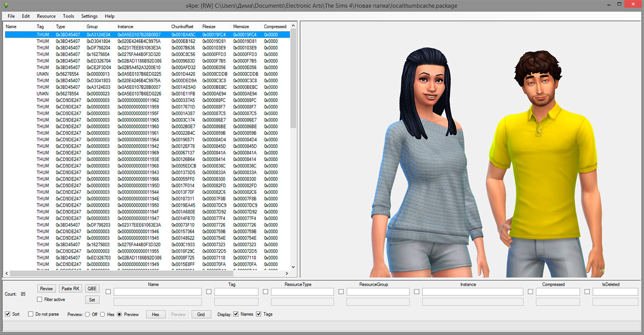
Task: Open the Settings menu
Action: (x=89, y=16)
